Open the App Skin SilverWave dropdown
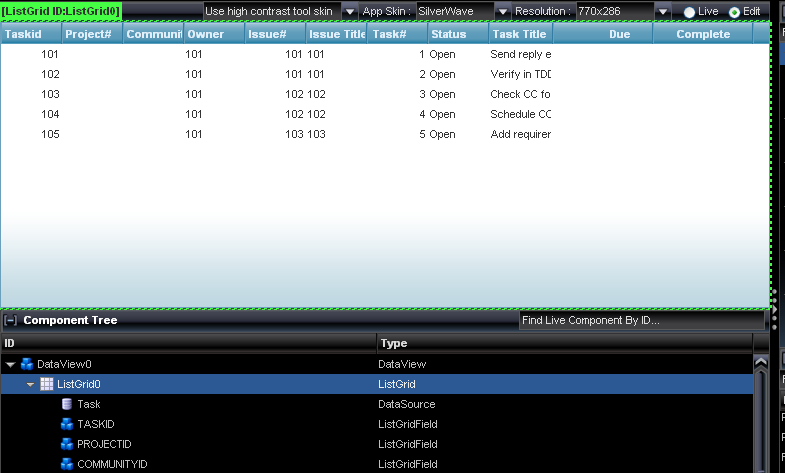 tap(502, 11)
